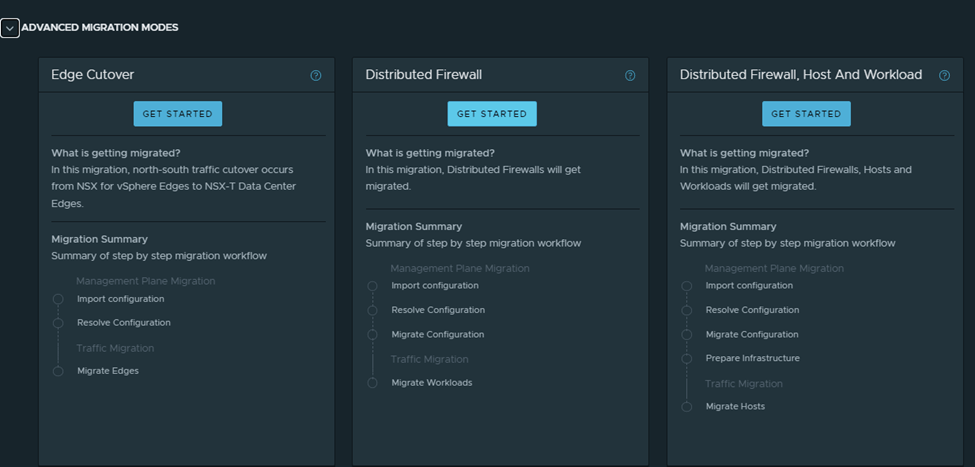The image size is (975, 467).
Task: Collapse the Advanced Migration Modes section
Action: coord(10,28)
